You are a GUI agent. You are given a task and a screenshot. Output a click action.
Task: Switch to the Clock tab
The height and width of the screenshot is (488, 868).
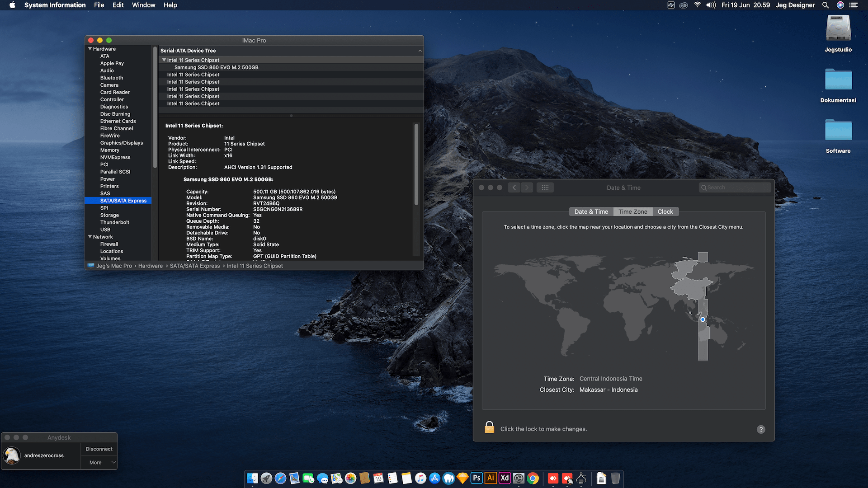665,211
